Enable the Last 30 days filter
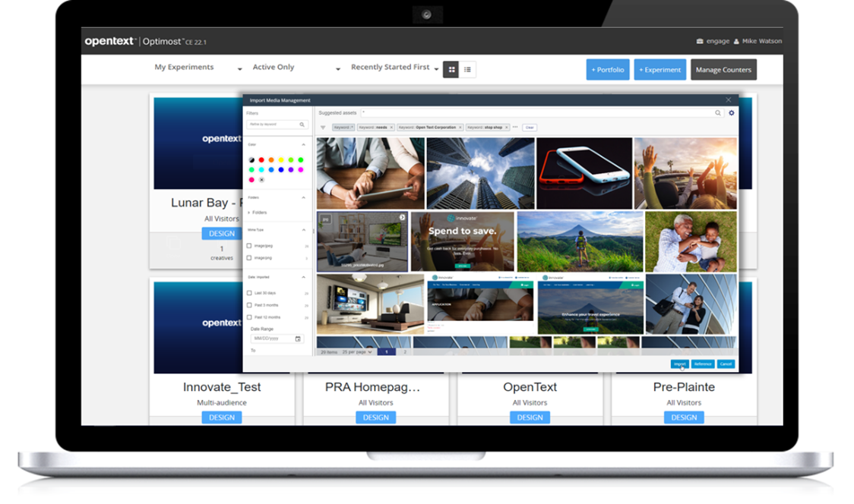Screen dimensions: 854x504 (x=249, y=293)
